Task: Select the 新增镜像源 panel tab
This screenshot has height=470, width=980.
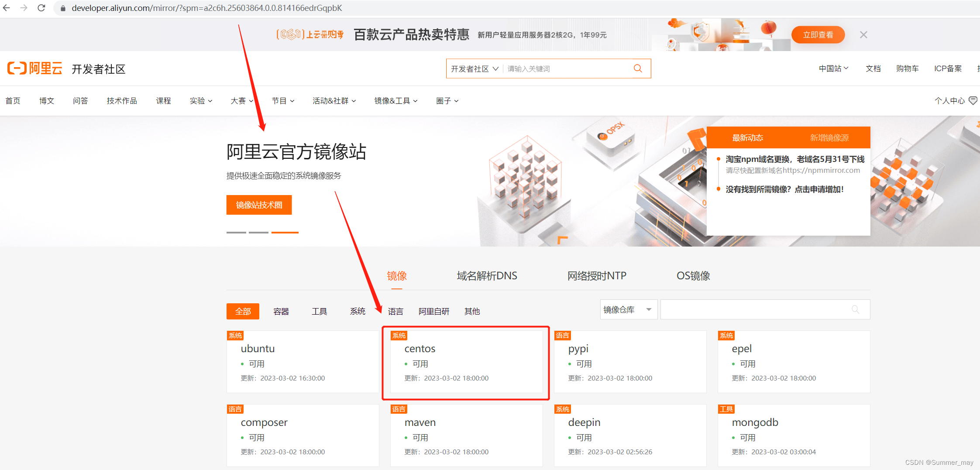Action: [x=829, y=138]
